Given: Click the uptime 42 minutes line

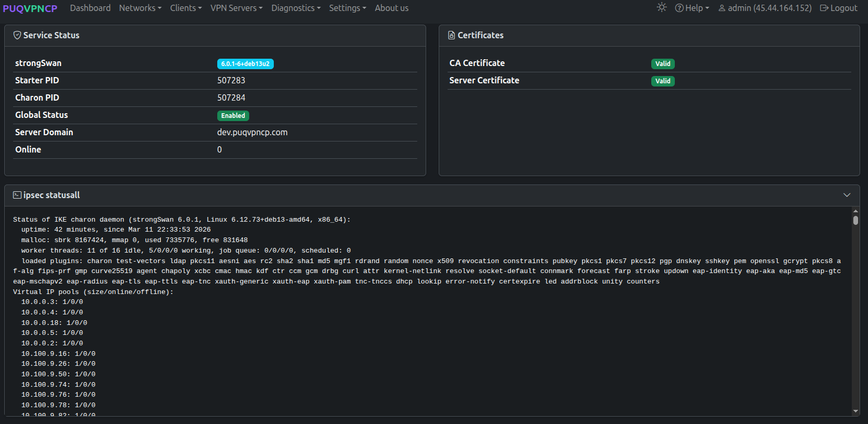Looking at the screenshot, I should [x=116, y=230].
